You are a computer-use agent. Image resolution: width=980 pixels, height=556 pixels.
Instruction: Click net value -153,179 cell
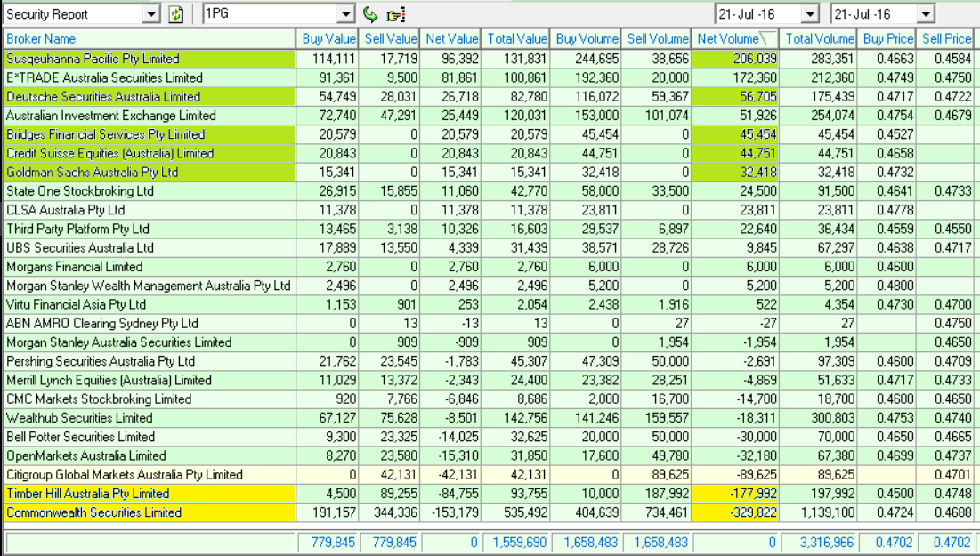(x=450, y=512)
